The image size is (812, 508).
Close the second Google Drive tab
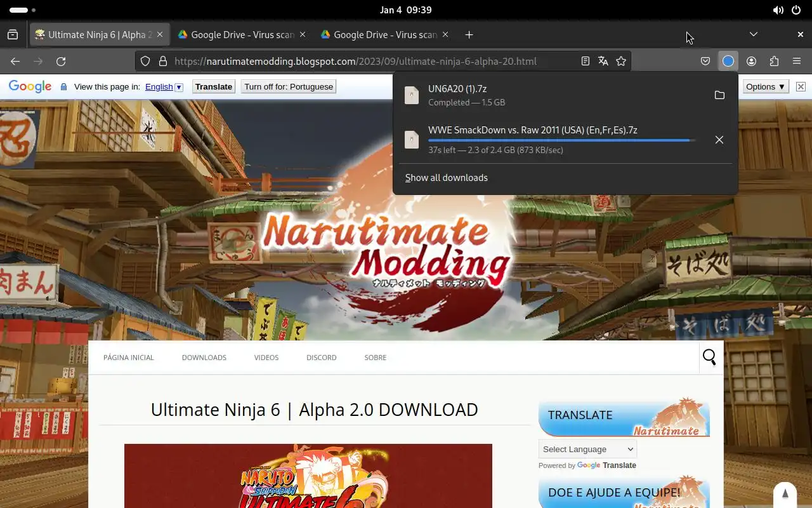tap(445, 35)
